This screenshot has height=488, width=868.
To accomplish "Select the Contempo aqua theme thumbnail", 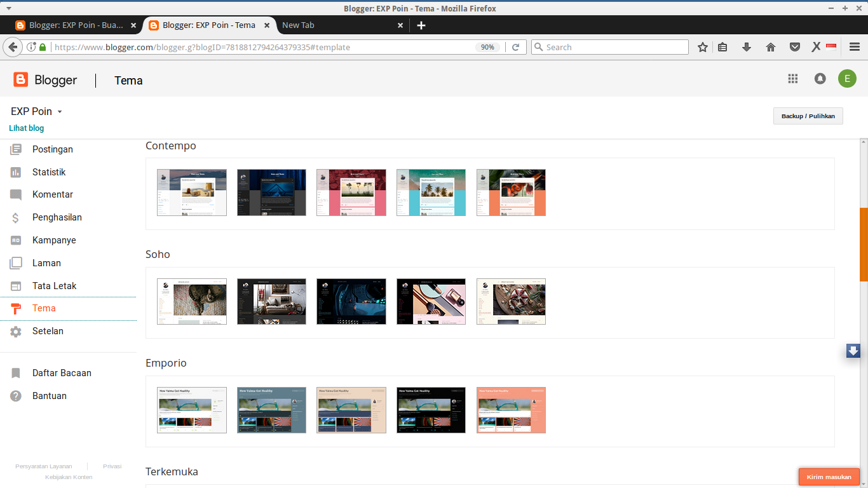I will (431, 193).
